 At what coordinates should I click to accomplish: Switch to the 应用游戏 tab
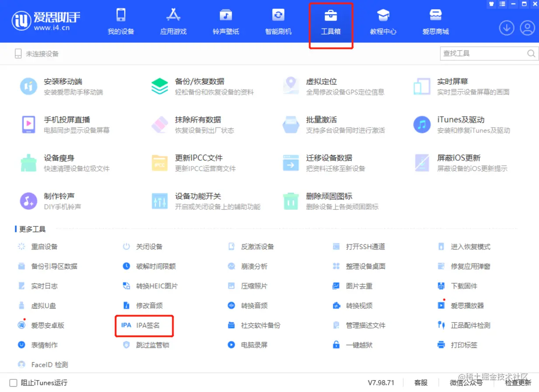(174, 21)
